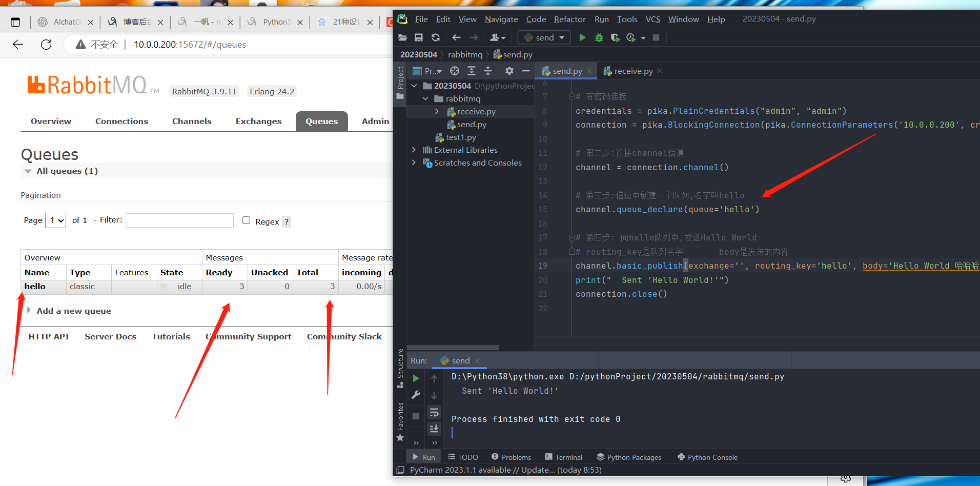Open browser tab overview icon

15,22
